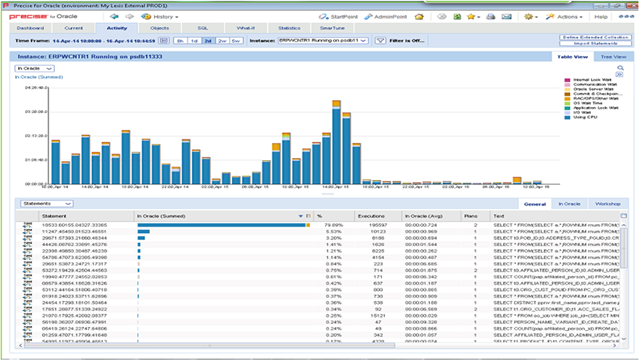Image resolution: width=639 pixels, height=360 pixels.
Task: Select the In Oracle tab in statements panel
Action: [x=569, y=204]
